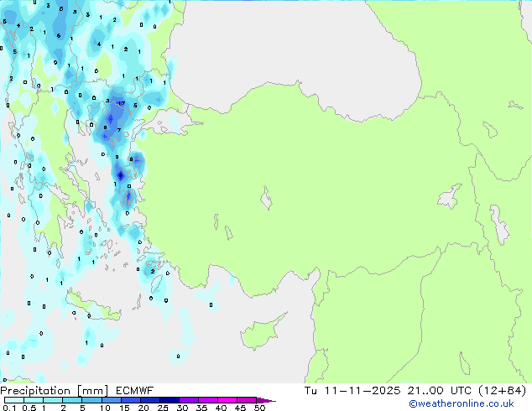The width and height of the screenshot is (532, 411).
Task: Click the '10' legend value label
Action: [x=105, y=408]
